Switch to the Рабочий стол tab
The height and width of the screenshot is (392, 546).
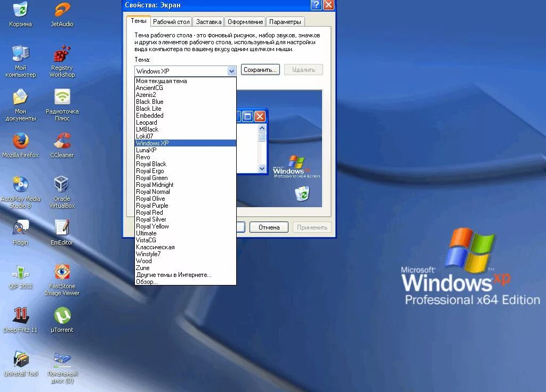(x=171, y=22)
